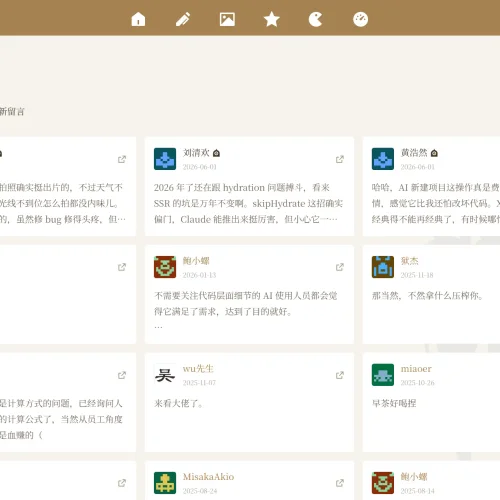Screen dimensions: 500x500
Task: Click the date 2025-11-18 on 狱杰's card
Action: [x=417, y=275]
